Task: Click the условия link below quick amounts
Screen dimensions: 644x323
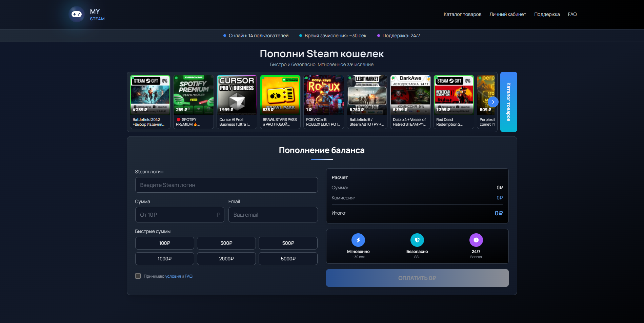Action: point(173,276)
